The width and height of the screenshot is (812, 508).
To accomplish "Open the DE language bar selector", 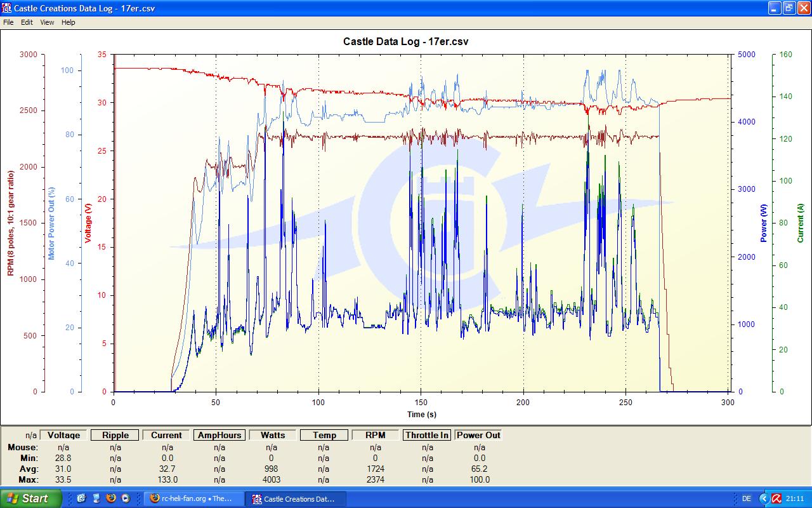I will 746,498.
